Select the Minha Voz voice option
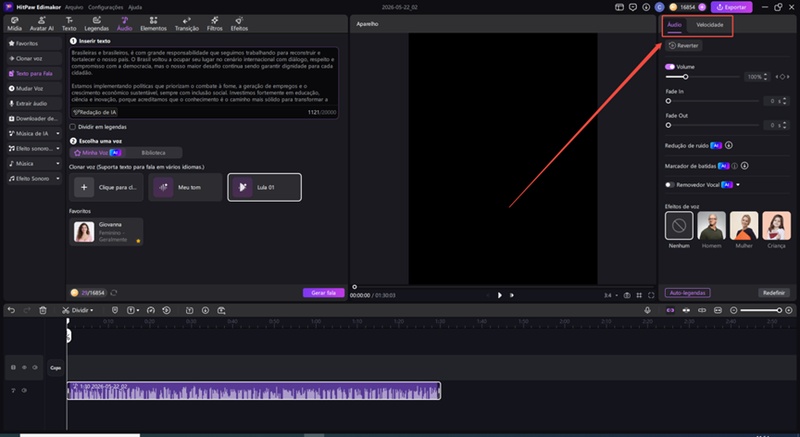The height and width of the screenshot is (437, 800). 97,152
